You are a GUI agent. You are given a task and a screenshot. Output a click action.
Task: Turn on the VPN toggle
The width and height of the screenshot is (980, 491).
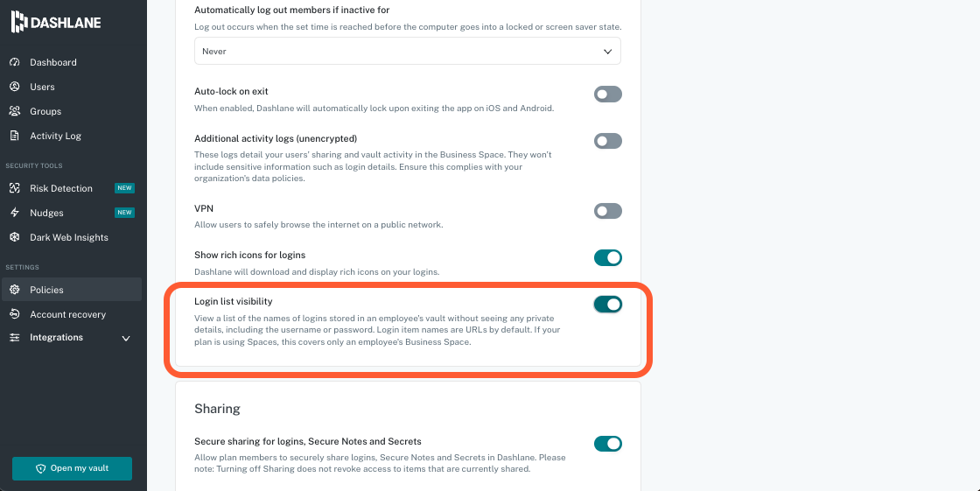(x=607, y=211)
